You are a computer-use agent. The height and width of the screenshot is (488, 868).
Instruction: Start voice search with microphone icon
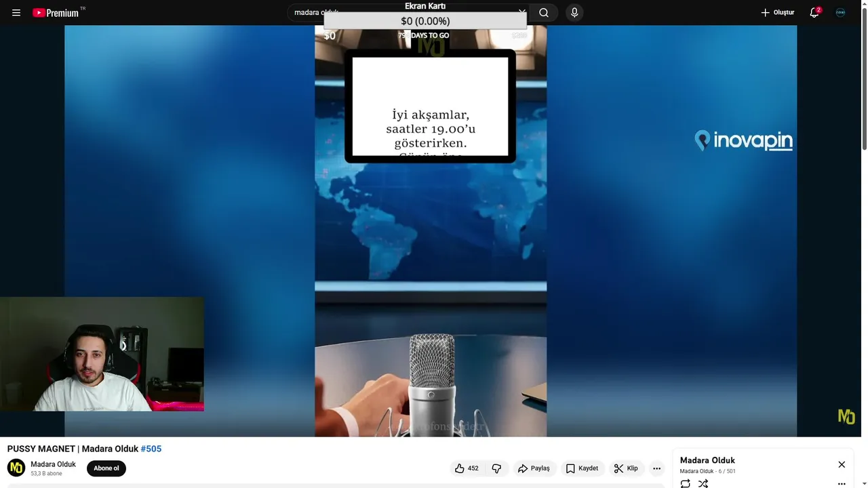click(574, 12)
